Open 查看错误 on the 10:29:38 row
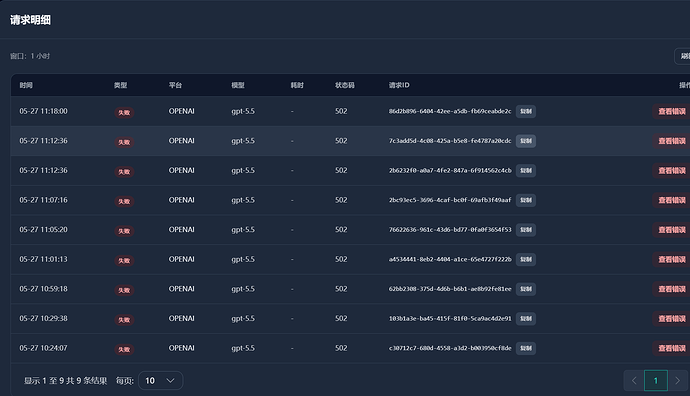 [x=672, y=319]
